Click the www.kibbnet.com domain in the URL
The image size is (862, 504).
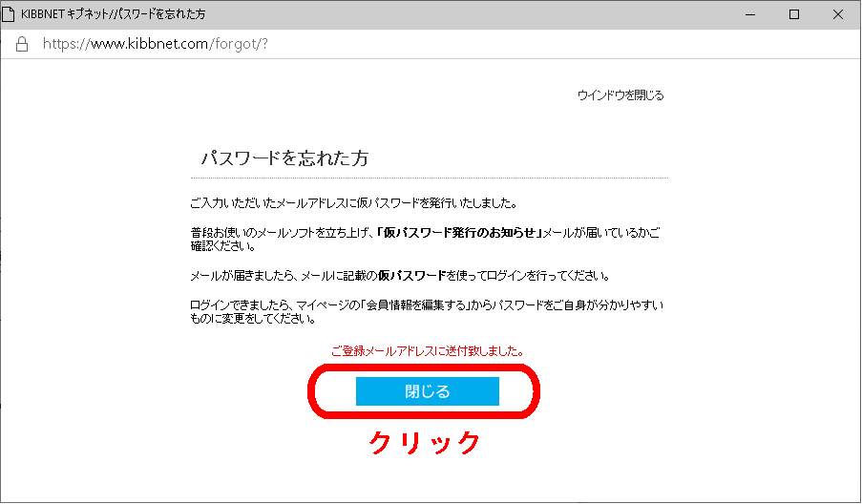(144, 45)
